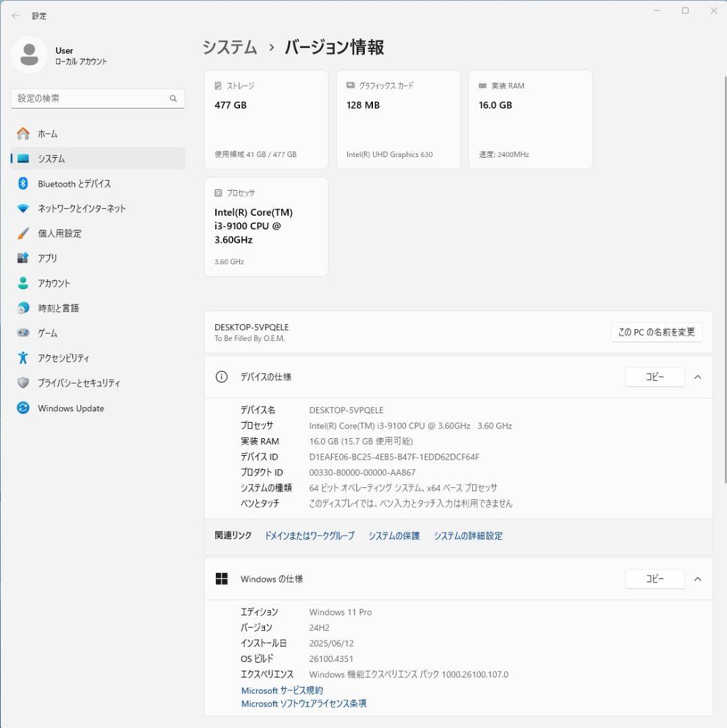
Task: Open ネットワークとインターネット settings
Action: 82,208
